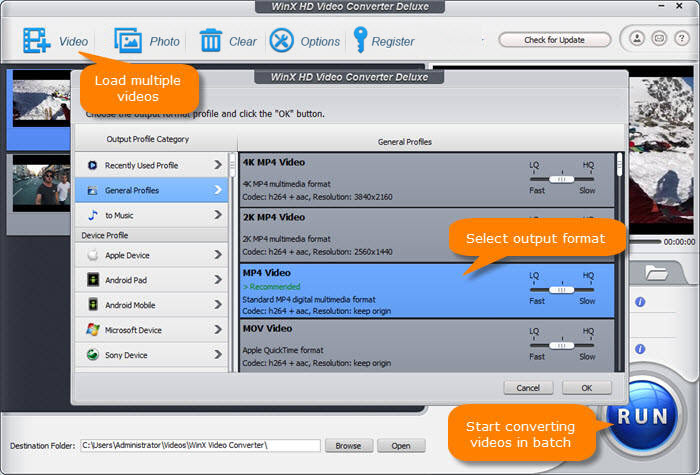
Task: Click the Android Mobile icon
Action: point(93,305)
